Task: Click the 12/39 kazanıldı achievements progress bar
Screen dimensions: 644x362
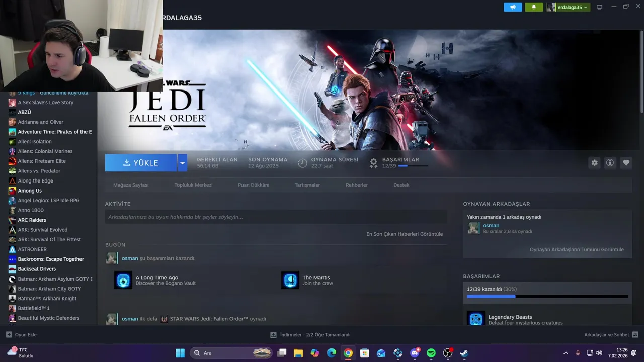Action: pyautogui.click(x=547, y=296)
